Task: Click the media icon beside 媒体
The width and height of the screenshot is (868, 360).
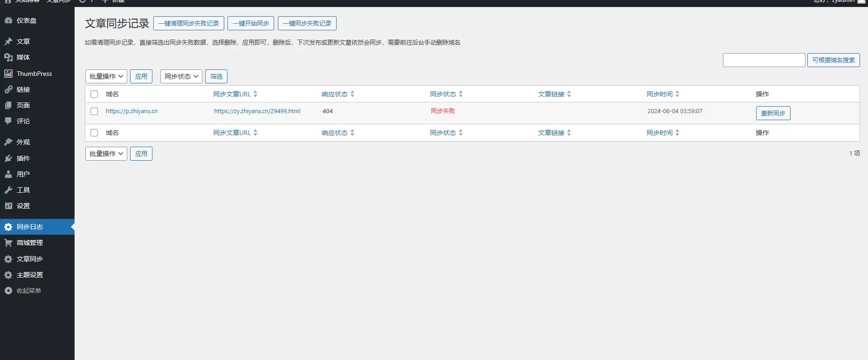Action: pos(8,57)
